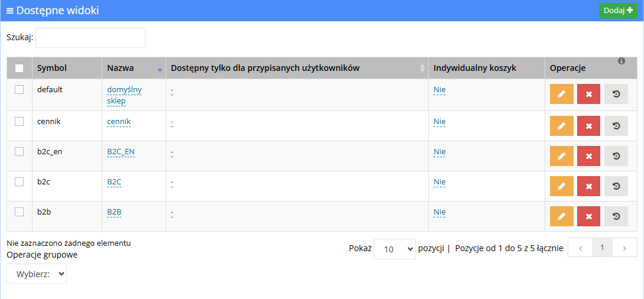This screenshot has width=644, height=299.
Task: Click Nie link in b2c row
Action: tap(439, 182)
